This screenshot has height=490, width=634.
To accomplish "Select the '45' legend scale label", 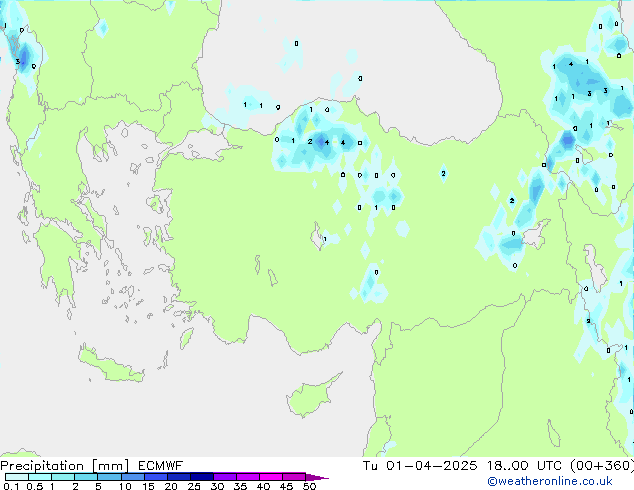I will (x=286, y=486).
